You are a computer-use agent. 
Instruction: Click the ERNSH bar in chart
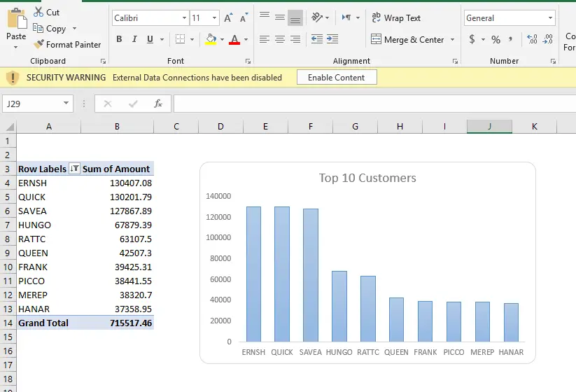tap(253, 274)
